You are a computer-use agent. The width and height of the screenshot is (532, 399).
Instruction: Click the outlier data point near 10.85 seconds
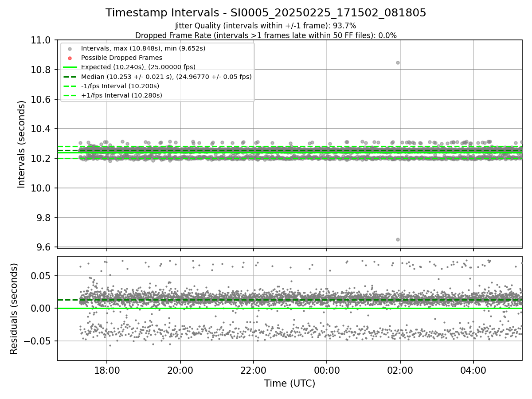pos(398,63)
